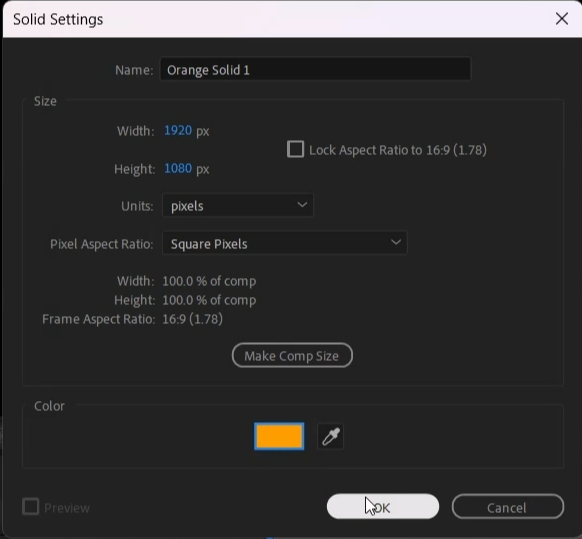Viewport: 582px width, 539px height.
Task: Close the Solid Settings dialog
Action: 562,19
